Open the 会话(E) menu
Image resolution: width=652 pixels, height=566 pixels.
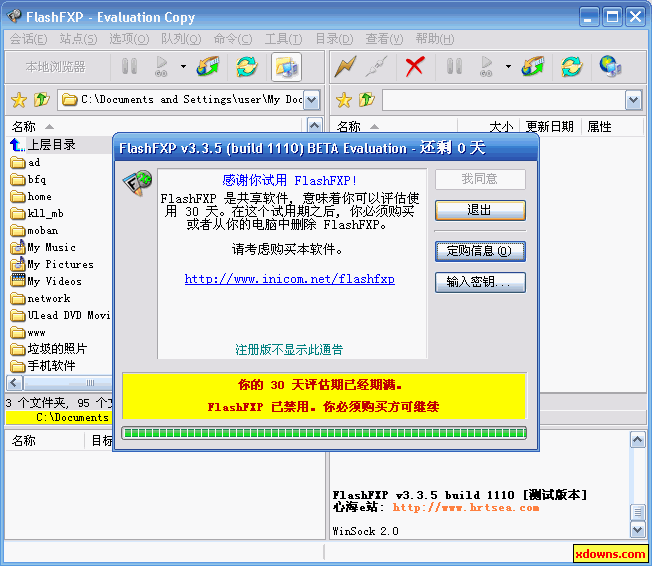tap(28, 39)
